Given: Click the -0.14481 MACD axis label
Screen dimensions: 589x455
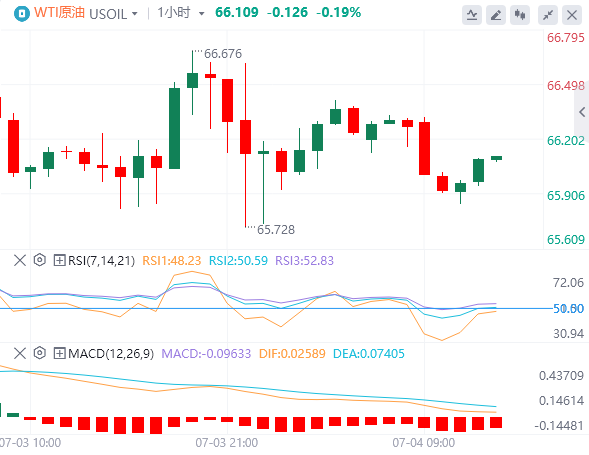Looking at the screenshot, I should pos(559,426).
